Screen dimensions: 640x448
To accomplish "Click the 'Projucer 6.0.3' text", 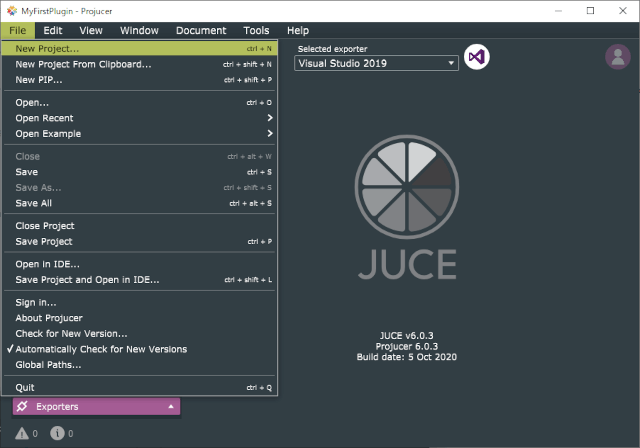I will 407,346.
